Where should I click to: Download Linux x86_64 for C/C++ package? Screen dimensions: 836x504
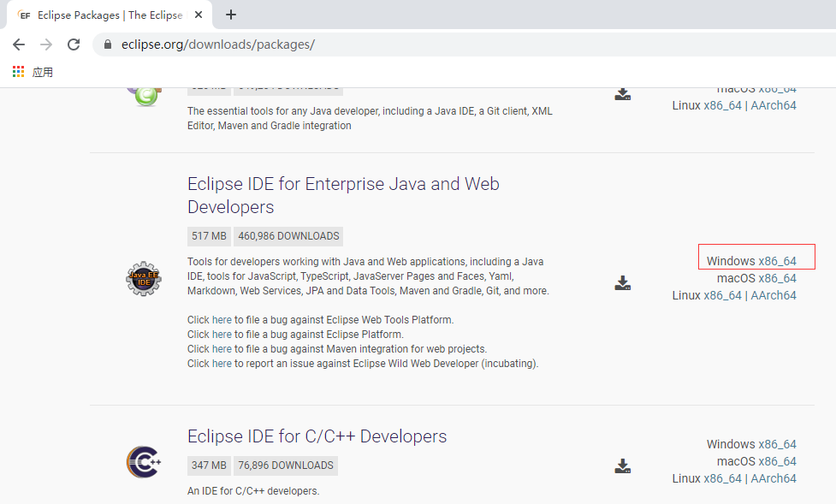pyautogui.click(x=722, y=478)
